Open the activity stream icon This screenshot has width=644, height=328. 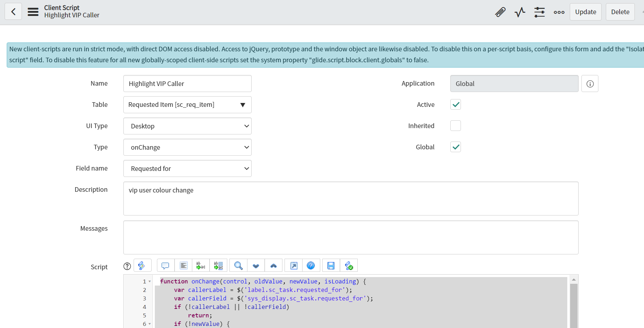click(520, 12)
